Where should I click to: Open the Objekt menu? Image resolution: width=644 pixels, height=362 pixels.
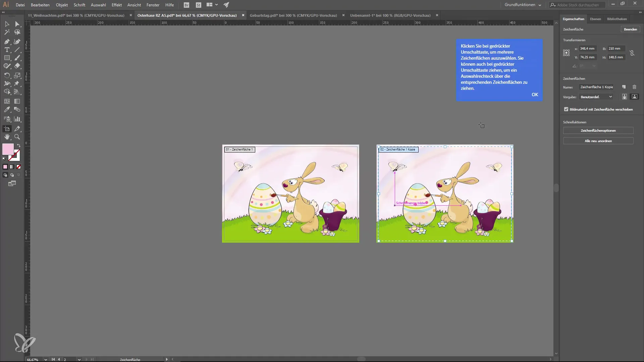click(x=62, y=5)
